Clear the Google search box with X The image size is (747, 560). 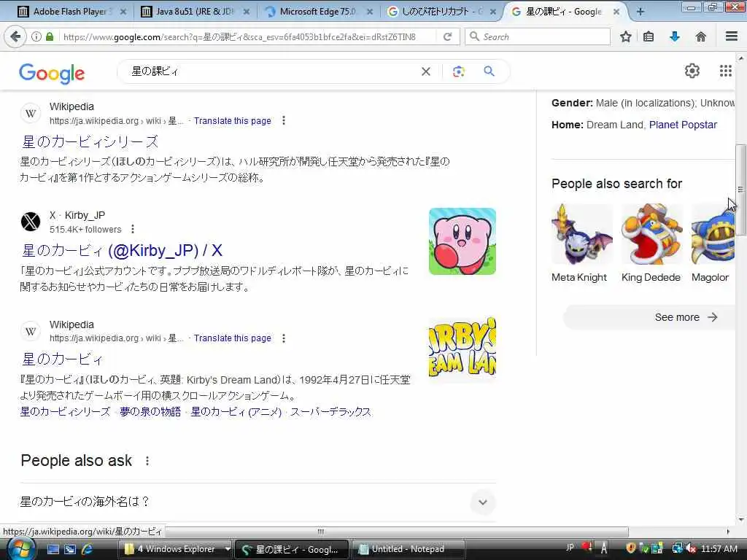pos(426,71)
